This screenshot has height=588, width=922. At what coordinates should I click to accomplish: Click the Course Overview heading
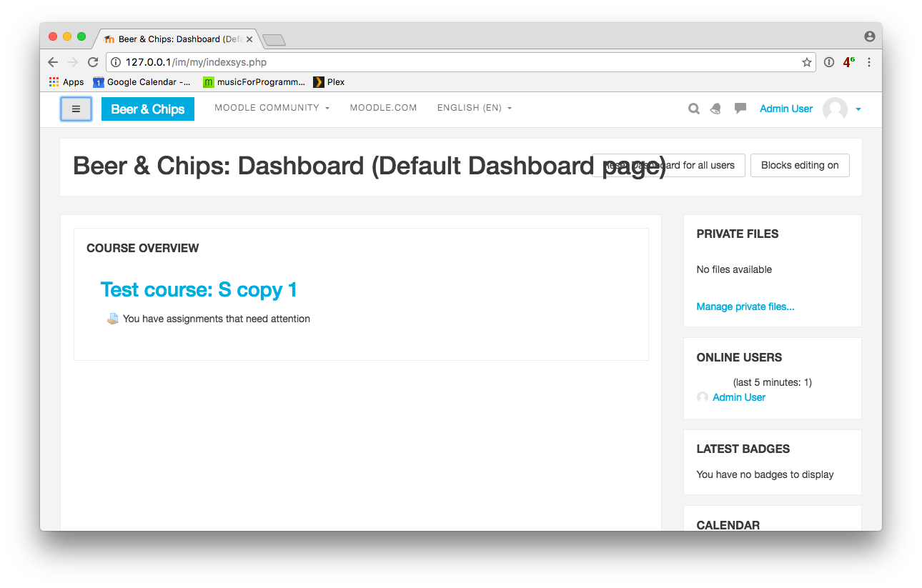(x=143, y=248)
